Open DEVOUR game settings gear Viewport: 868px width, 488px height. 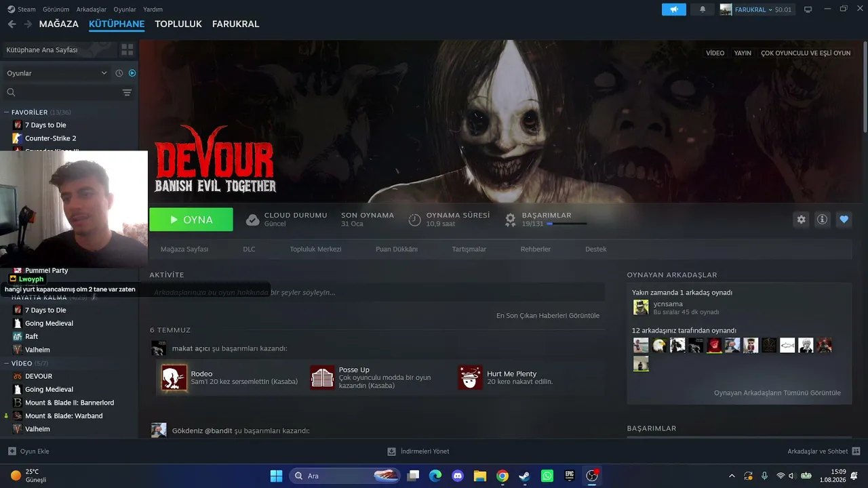(x=802, y=220)
